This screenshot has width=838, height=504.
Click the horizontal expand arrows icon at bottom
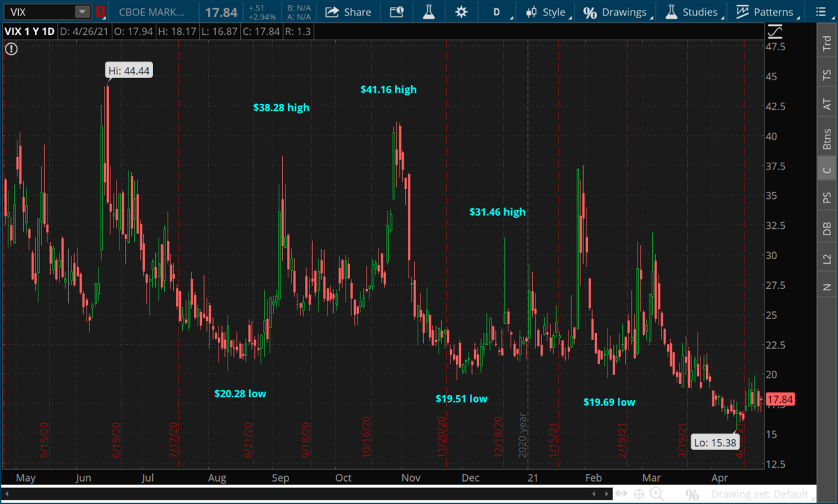click(620, 494)
